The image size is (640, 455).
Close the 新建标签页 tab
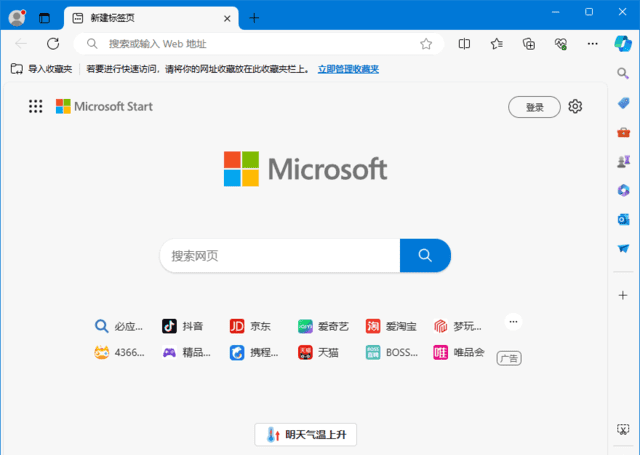click(x=227, y=18)
